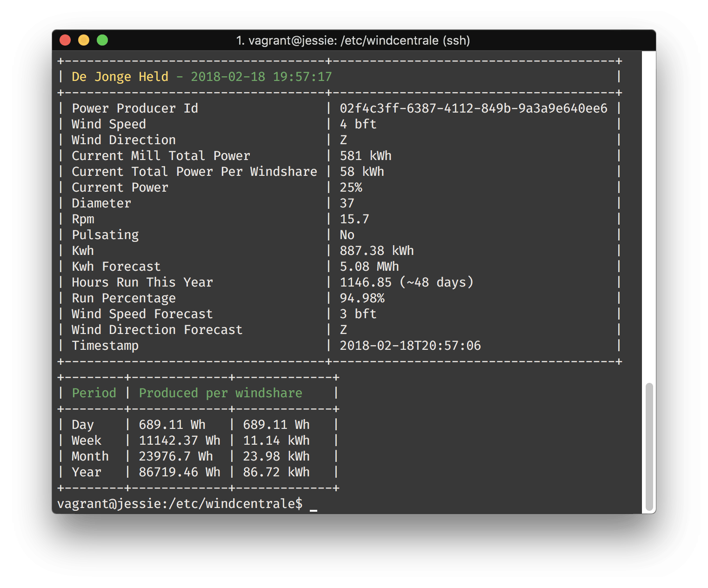Click the '86719.46 Wh' yearly value

(x=180, y=472)
